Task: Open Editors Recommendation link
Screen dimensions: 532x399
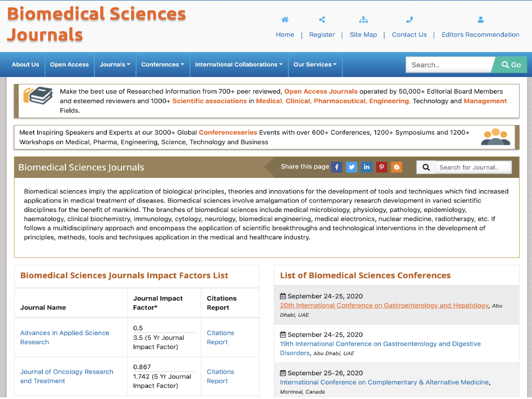Action: click(x=480, y=35)
